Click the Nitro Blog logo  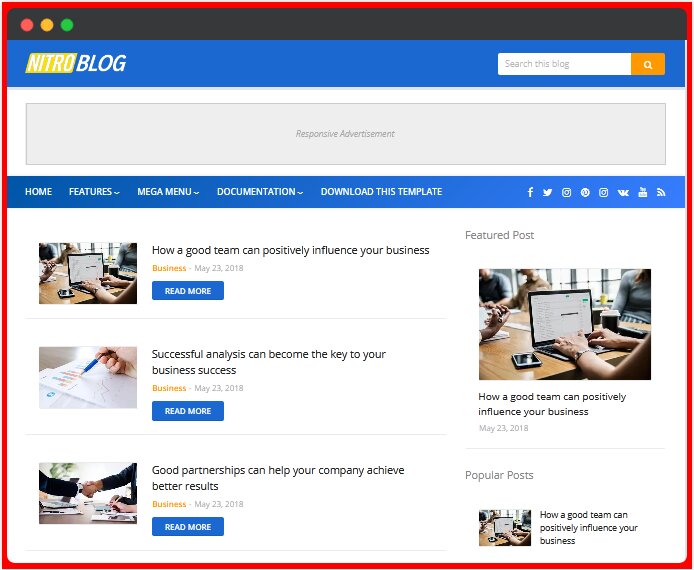point(76,63)
